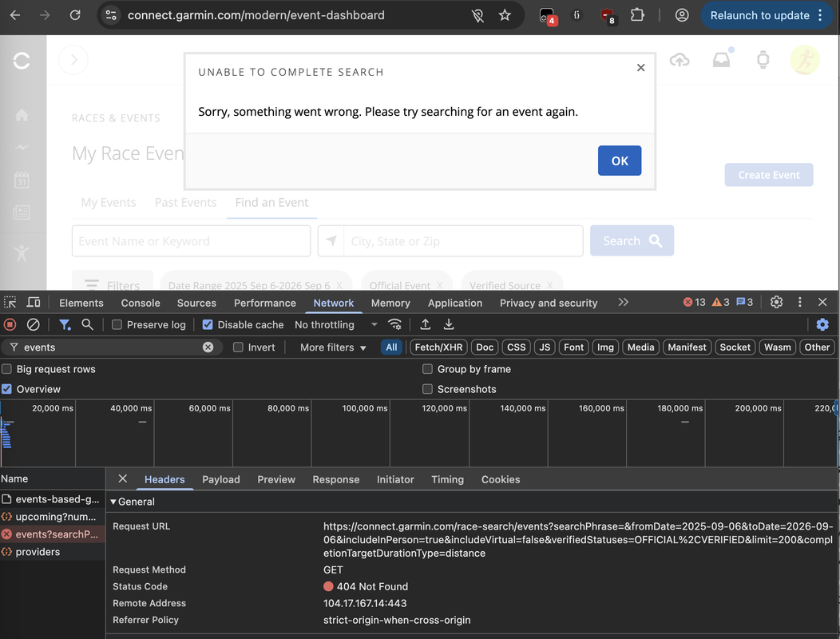840x639 pixels.
Task: Open the Response tab
Action: 336,480
